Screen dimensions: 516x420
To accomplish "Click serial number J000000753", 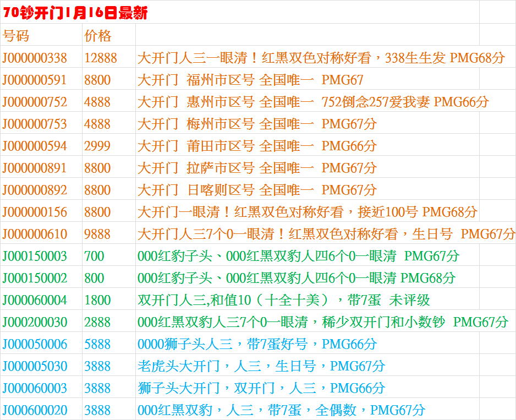I will pos(35,124).
